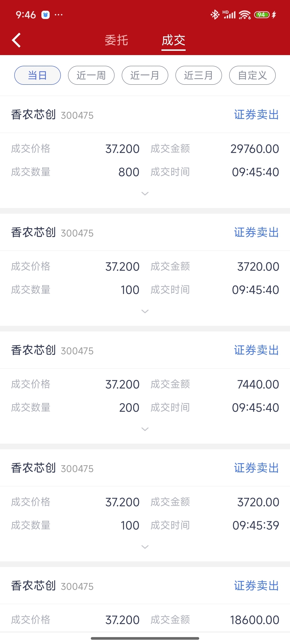Viewport: 290px width, 644px height.
Task: Expand the 09:45:39 trade details
Action: [145, 547]
